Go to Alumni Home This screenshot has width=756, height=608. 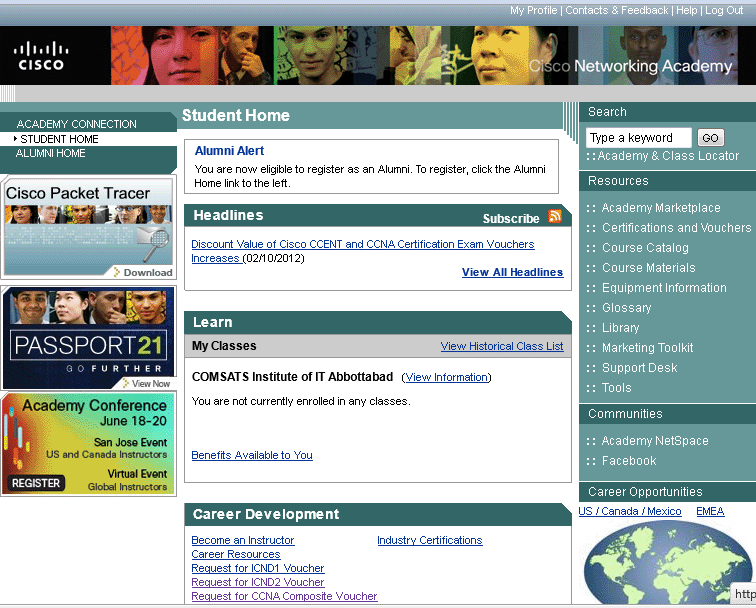[50, 153]
